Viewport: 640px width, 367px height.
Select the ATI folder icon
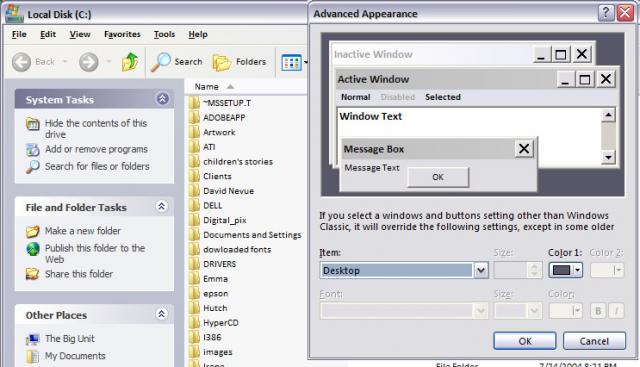pyautogui.click(x=194, y=147)
